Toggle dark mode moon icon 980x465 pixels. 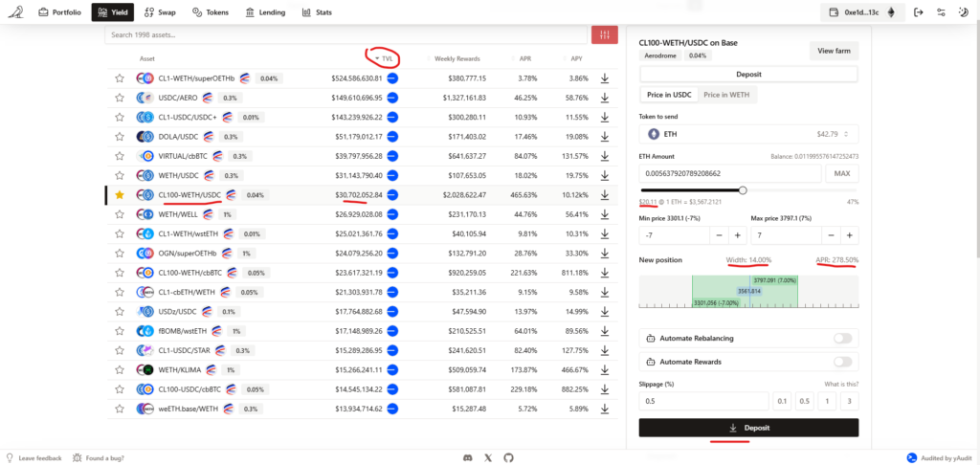[x=963, y=11]
